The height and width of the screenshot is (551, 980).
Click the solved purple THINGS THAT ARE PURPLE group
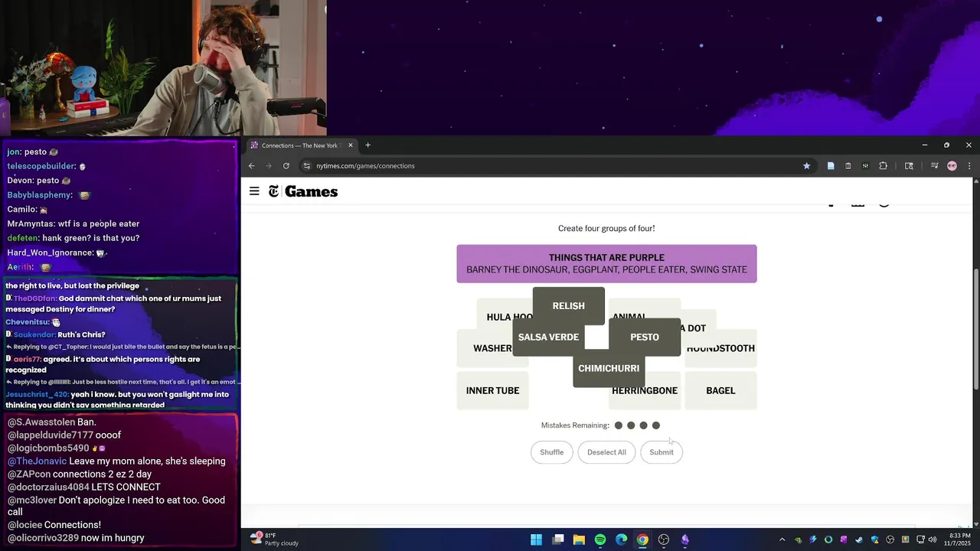pyautogui.click(x=606, y=264)
